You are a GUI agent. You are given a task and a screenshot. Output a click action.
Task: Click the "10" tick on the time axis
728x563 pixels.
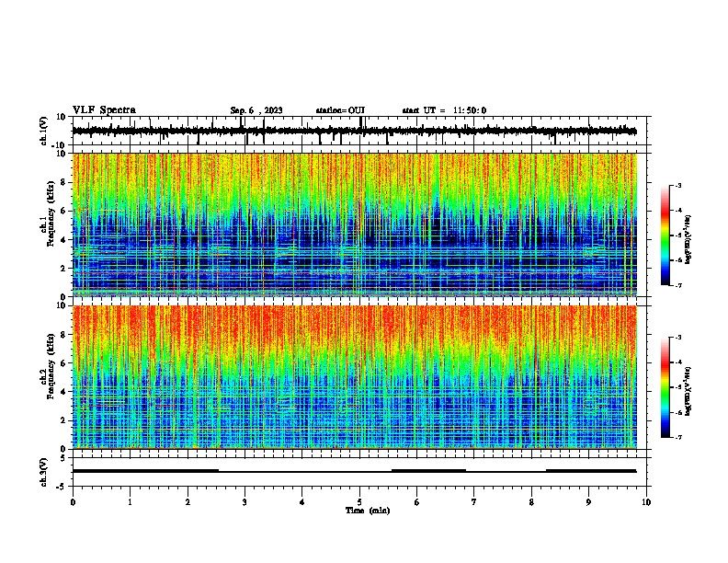click(646, 502)
